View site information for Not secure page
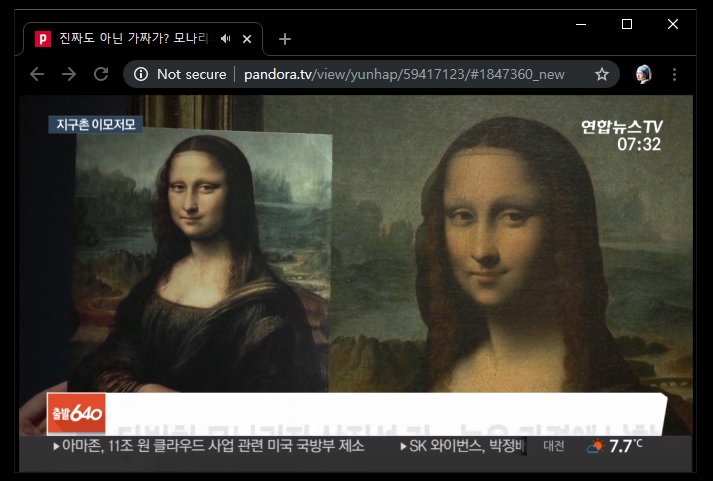 click(x=141, y=74)
